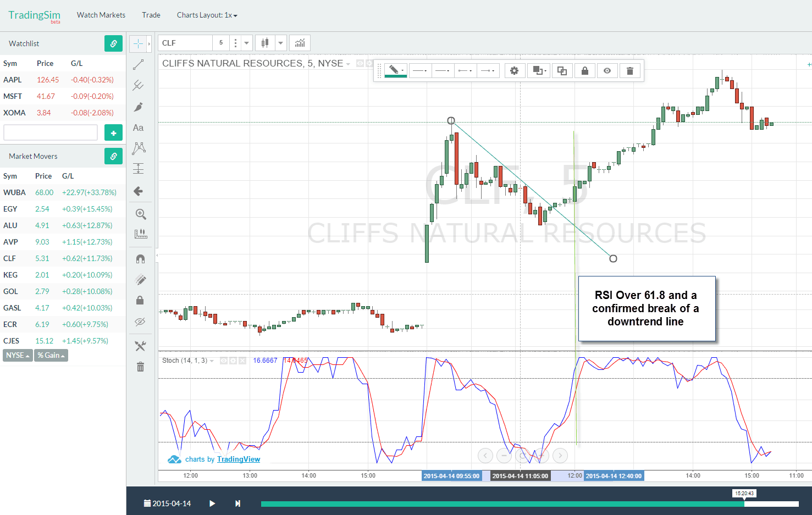The image size is (812, 515).
Task: Open the Charts Layout dropdown
Action: (207, 15)
